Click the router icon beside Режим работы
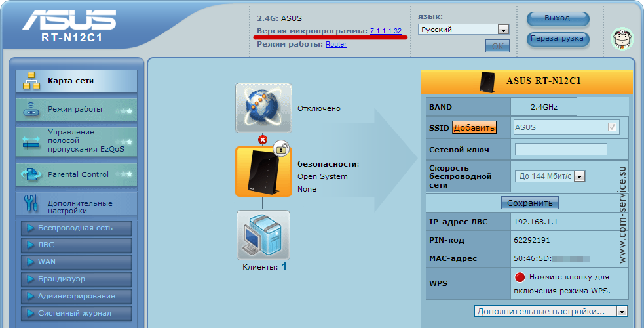Viewport: 644px width, 328px height. (31, 110)
